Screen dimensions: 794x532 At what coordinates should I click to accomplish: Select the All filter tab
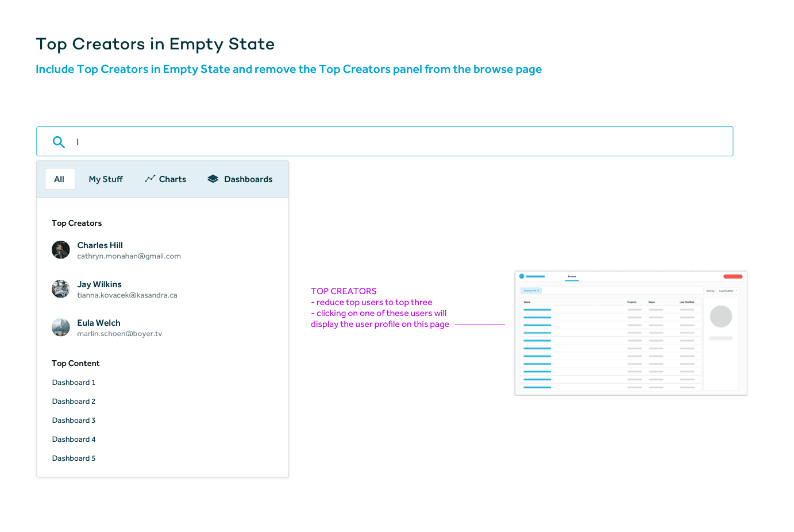coord(60,179)
